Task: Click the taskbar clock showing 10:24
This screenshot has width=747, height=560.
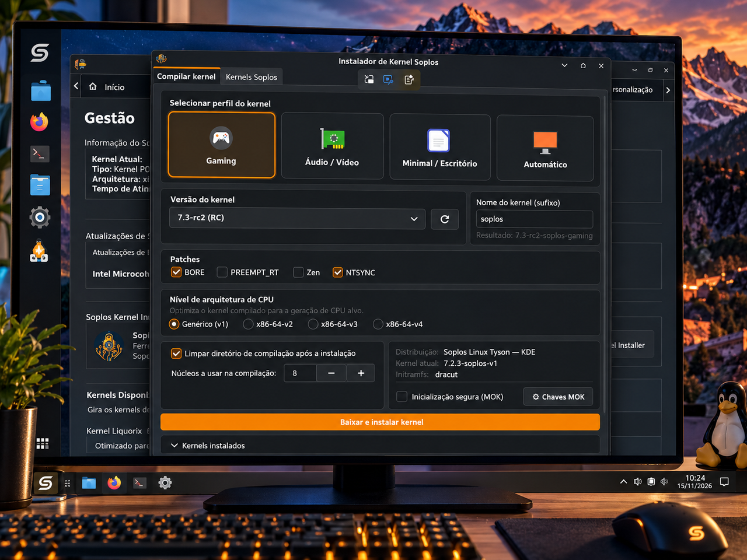Action: coord(694,482)
